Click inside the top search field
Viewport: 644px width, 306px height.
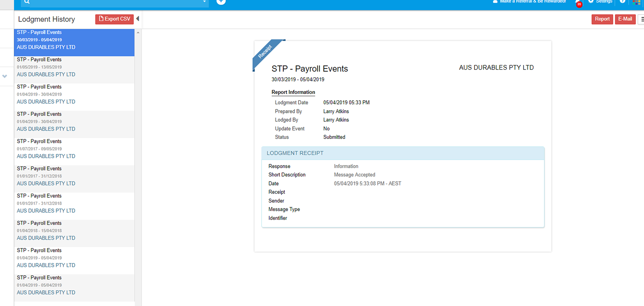(x=115, y=2)
